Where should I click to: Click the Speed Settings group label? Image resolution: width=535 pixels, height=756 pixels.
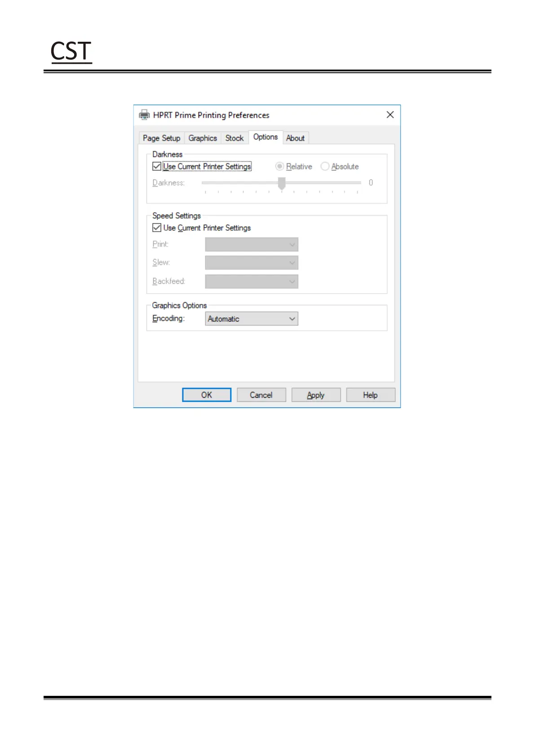point(177,215)
